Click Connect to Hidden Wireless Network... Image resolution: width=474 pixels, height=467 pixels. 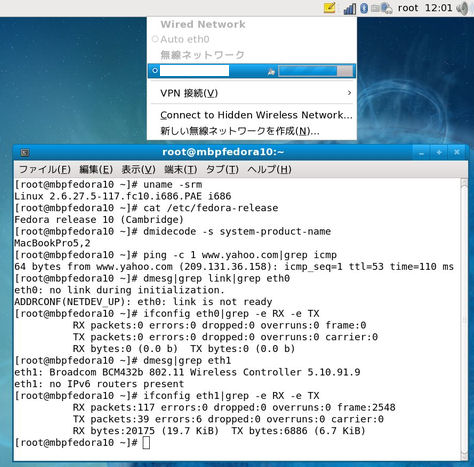tap(256, 115)
